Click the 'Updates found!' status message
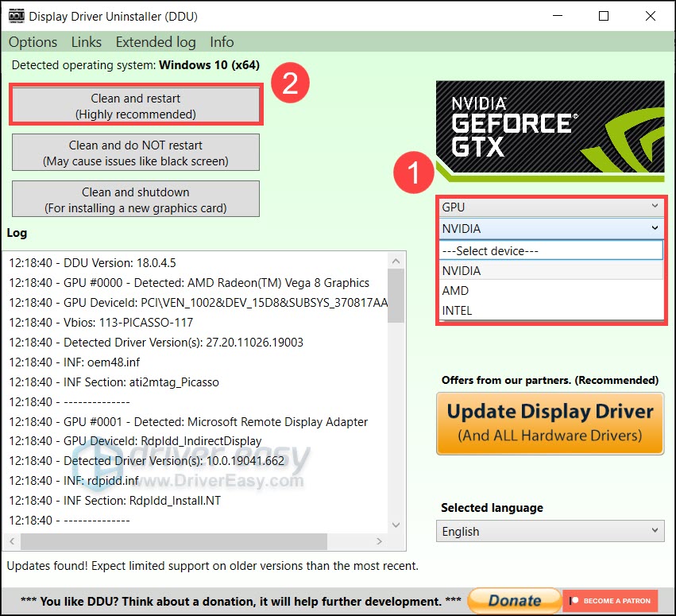The image size is (676, 616). click(213, 566)
